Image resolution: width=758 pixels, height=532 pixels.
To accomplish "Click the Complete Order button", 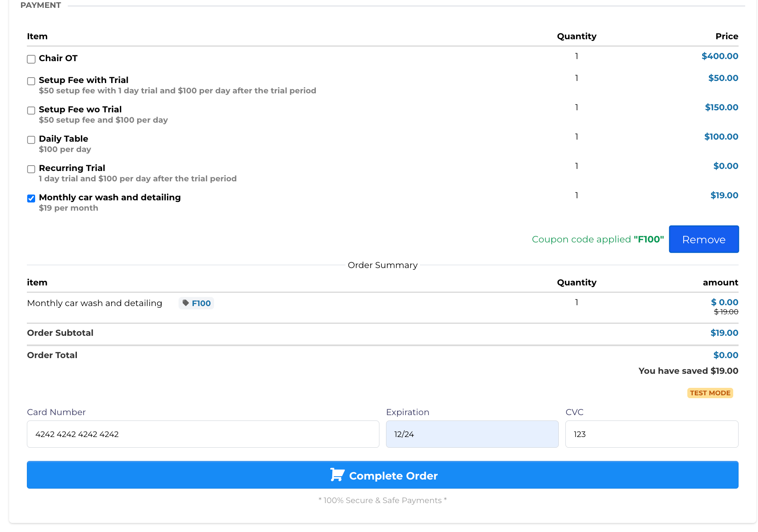I will 382,475.
